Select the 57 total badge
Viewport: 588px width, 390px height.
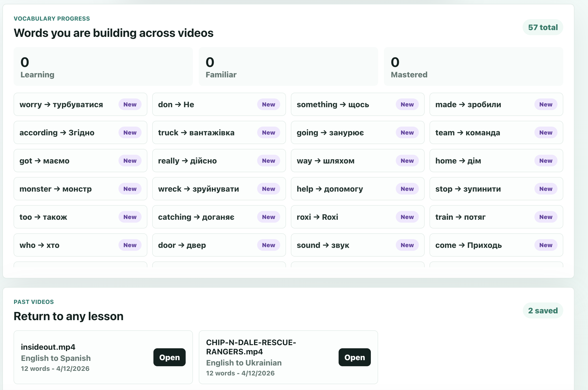click(542, 27)
